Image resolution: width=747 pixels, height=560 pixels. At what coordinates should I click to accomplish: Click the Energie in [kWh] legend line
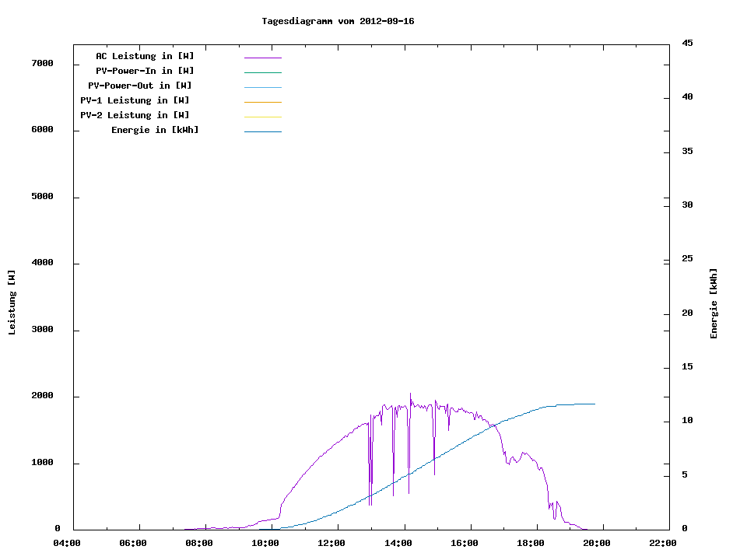[x=262, y=131]
